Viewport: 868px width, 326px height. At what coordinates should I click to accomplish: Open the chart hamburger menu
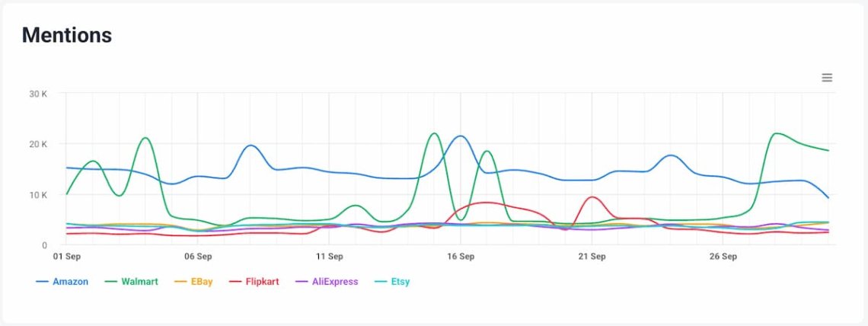pyautogui.click(x=827, y=78)
